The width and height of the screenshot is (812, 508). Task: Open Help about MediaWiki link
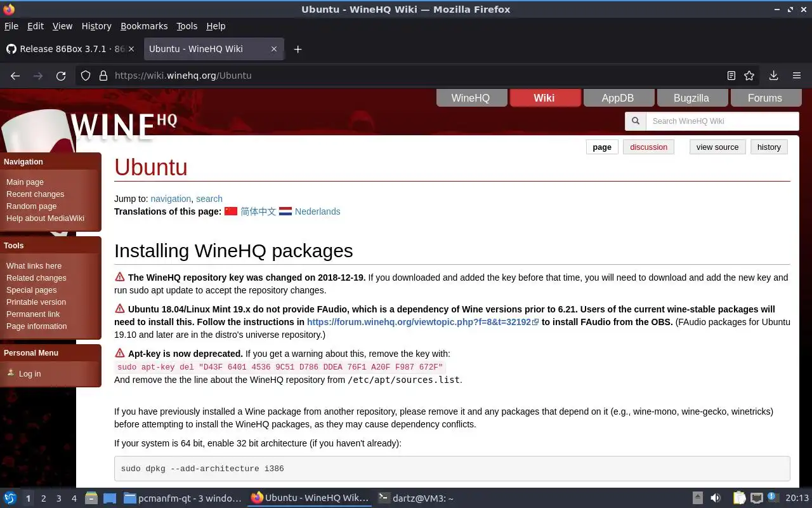coord(45,218)
